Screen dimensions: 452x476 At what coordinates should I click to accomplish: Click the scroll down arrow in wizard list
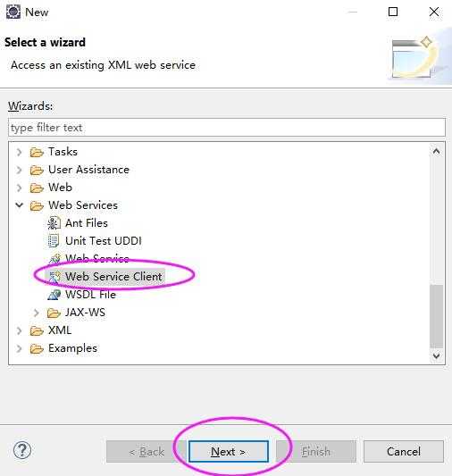[x=437, y=355]
